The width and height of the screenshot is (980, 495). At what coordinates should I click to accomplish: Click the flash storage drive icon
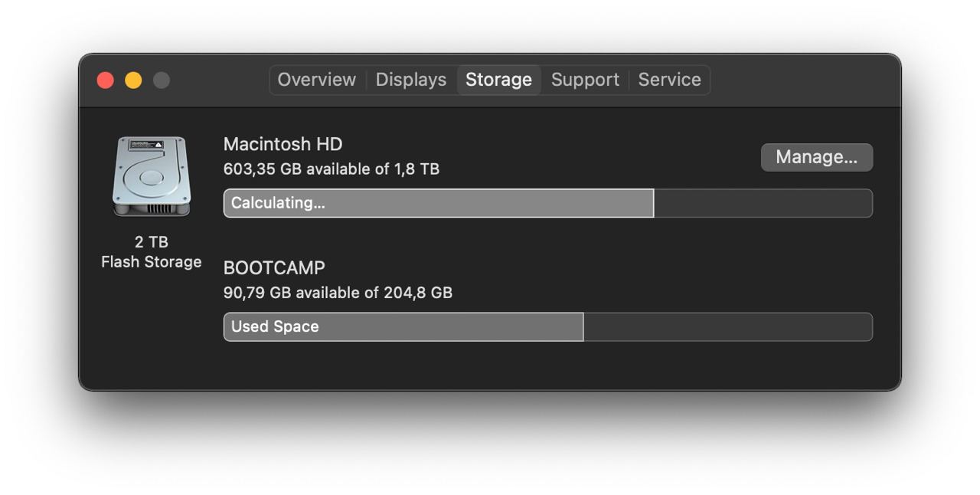tap(152, 175)
